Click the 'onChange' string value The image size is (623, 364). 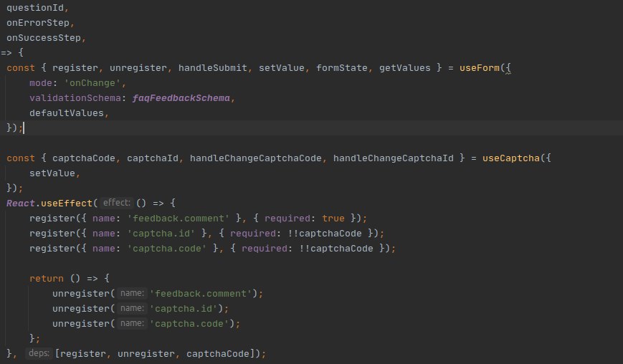click(92, 83)
